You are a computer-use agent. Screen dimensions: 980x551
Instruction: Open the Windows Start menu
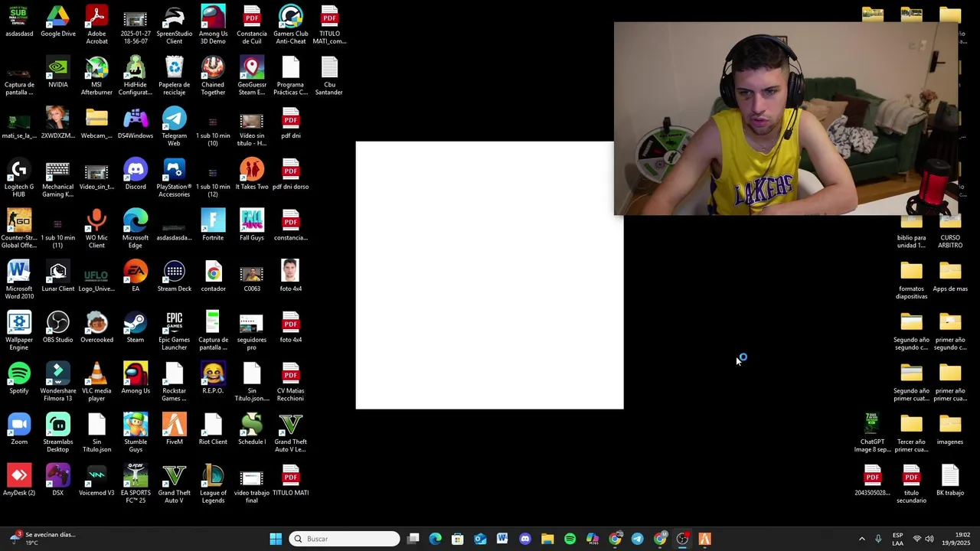(x=276, y=539)
